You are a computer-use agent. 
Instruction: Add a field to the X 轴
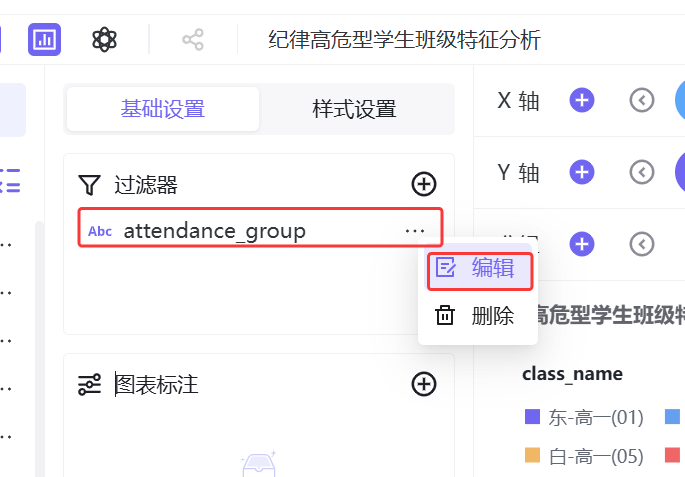[x=582, y=100]
